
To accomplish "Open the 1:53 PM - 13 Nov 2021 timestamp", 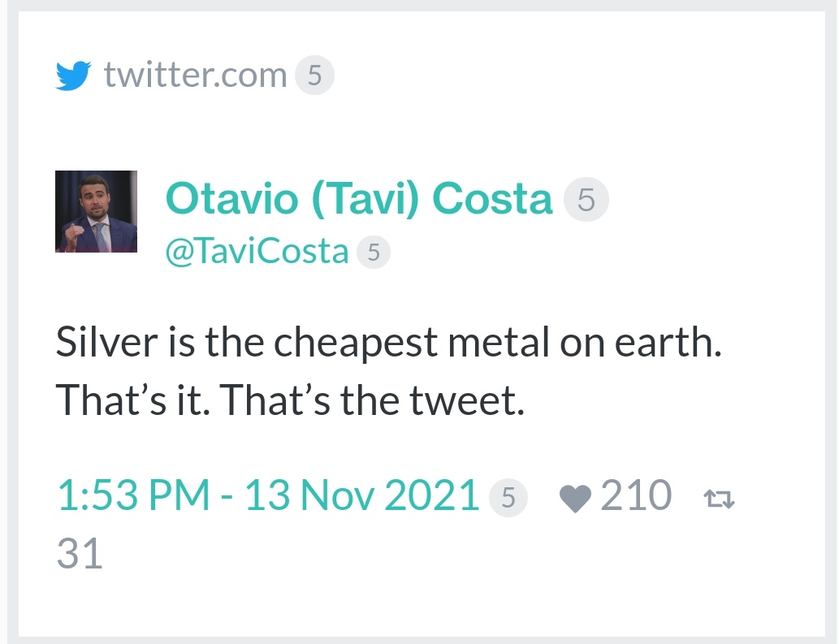I will tap(268, 495).
